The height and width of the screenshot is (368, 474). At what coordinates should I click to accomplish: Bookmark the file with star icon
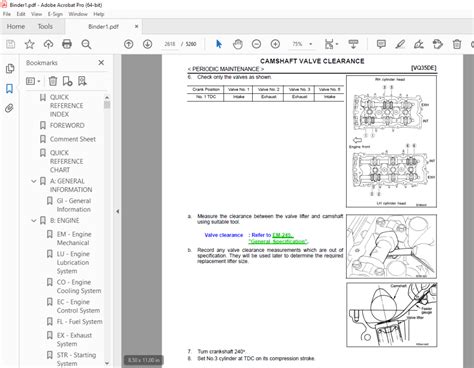pyautogui.click(x=30, y=44)
